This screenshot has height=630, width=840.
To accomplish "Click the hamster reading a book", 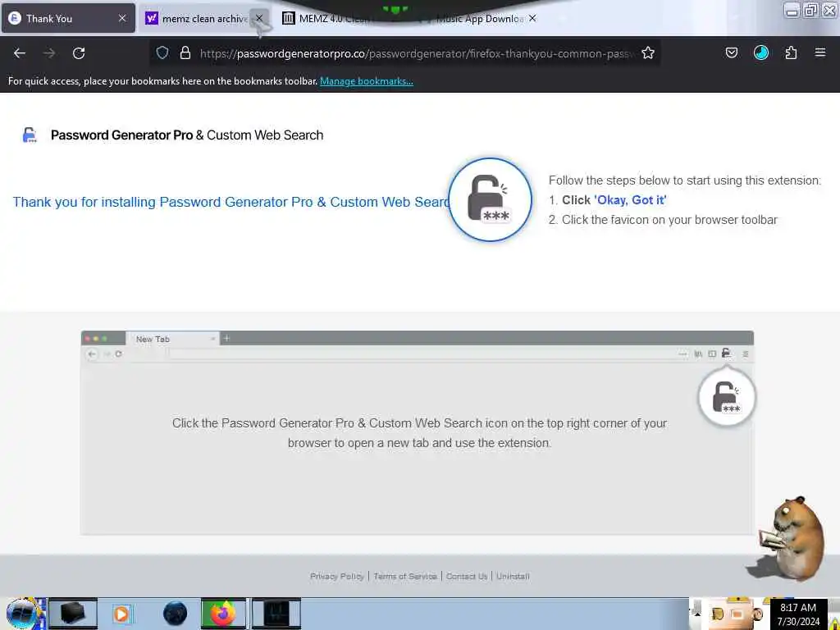I will [792, 540].
